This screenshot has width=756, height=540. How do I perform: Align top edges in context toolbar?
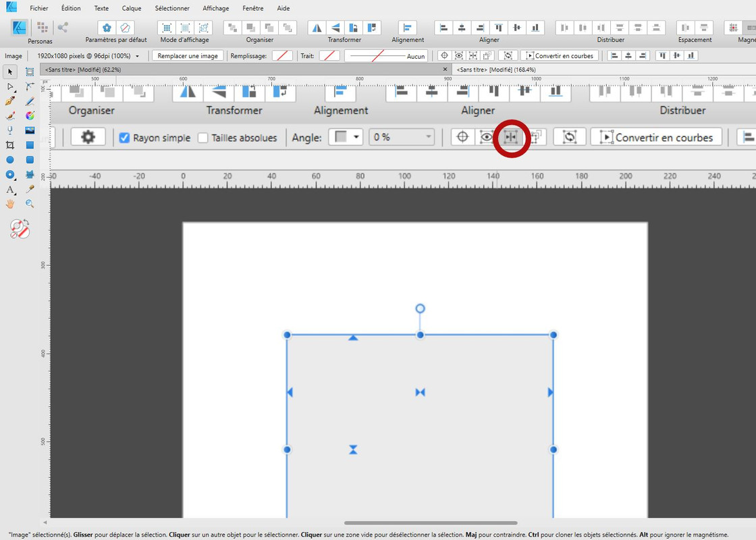(x=663, y=55)
